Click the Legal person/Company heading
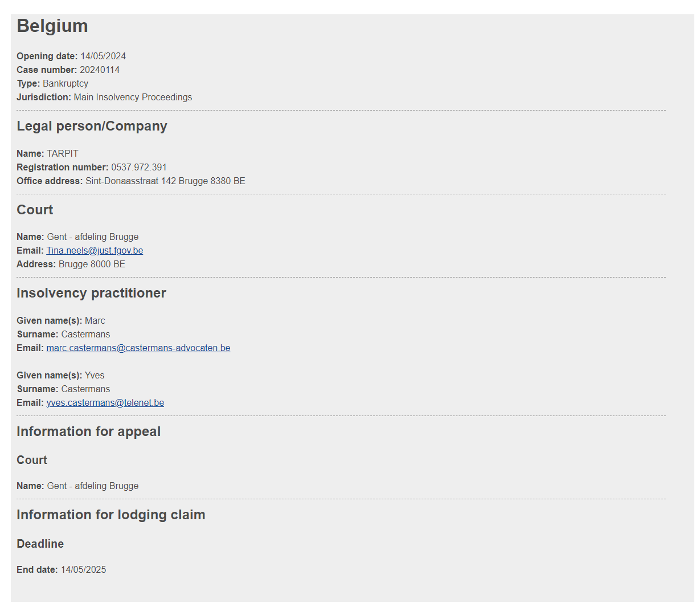Viewport: 700px width, 607px height. 92,127
